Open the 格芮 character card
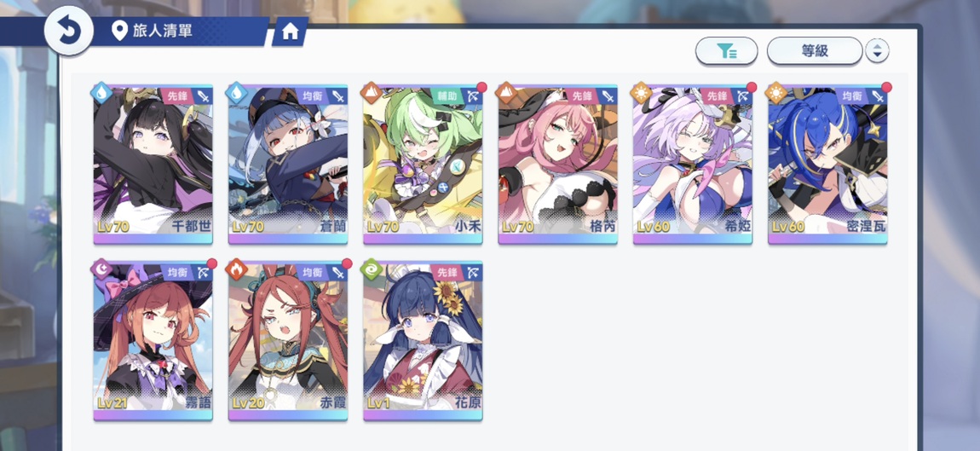The image size is (980, 451). [558, 165]
